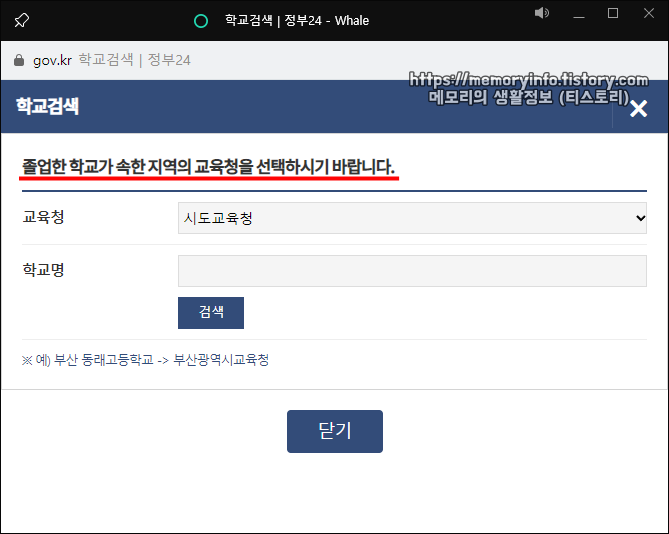The width and height of the screenshot is (669, 534).
Task: Click the 교육청 field label
Action: click(43, 217)
